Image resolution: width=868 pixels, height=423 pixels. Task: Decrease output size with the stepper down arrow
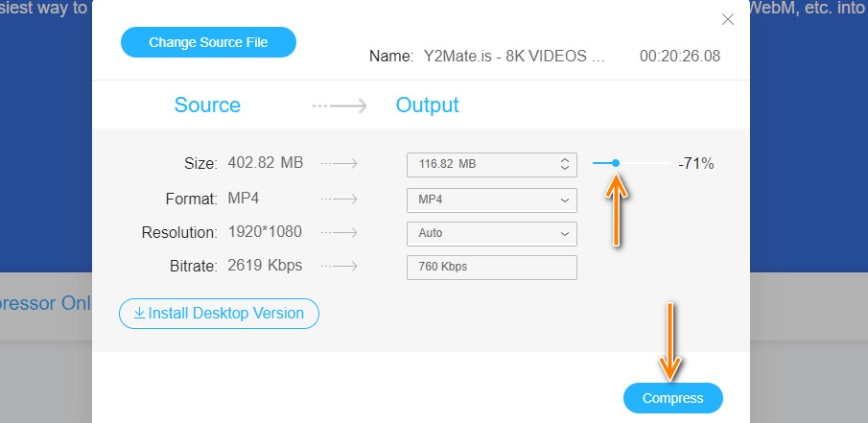(x=564, y=169)
